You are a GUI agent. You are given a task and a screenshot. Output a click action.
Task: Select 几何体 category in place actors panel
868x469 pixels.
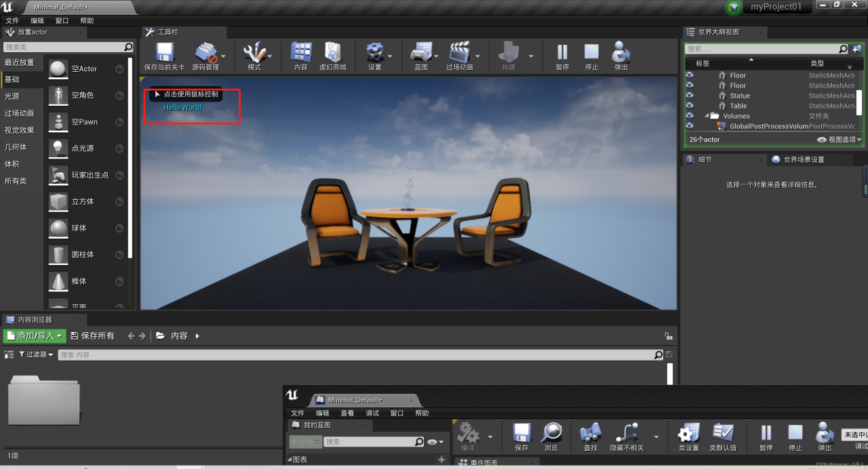click(16, 147)
